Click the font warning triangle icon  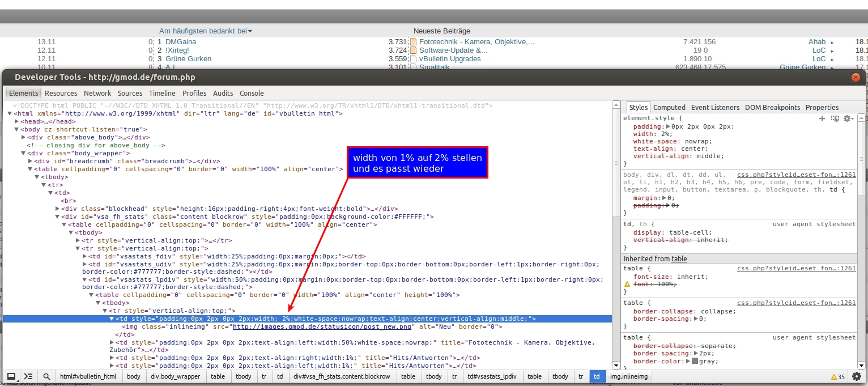(627, 284)
